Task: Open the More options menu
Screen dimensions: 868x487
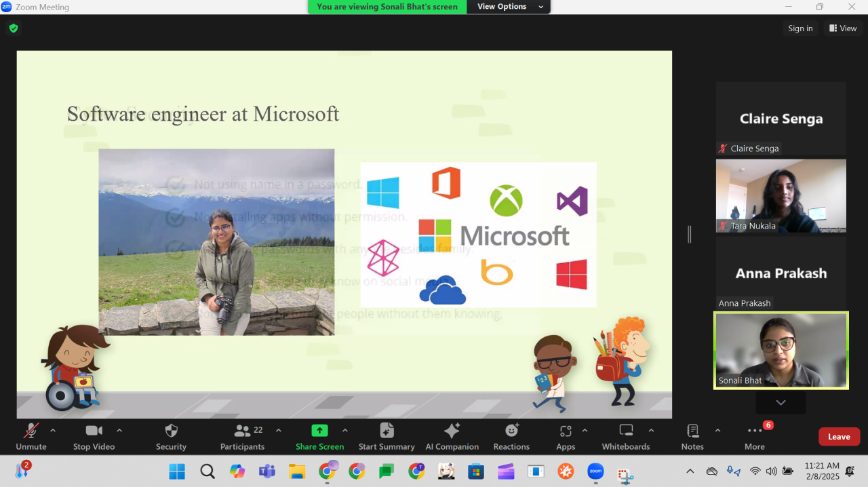Action: [755, 437]
